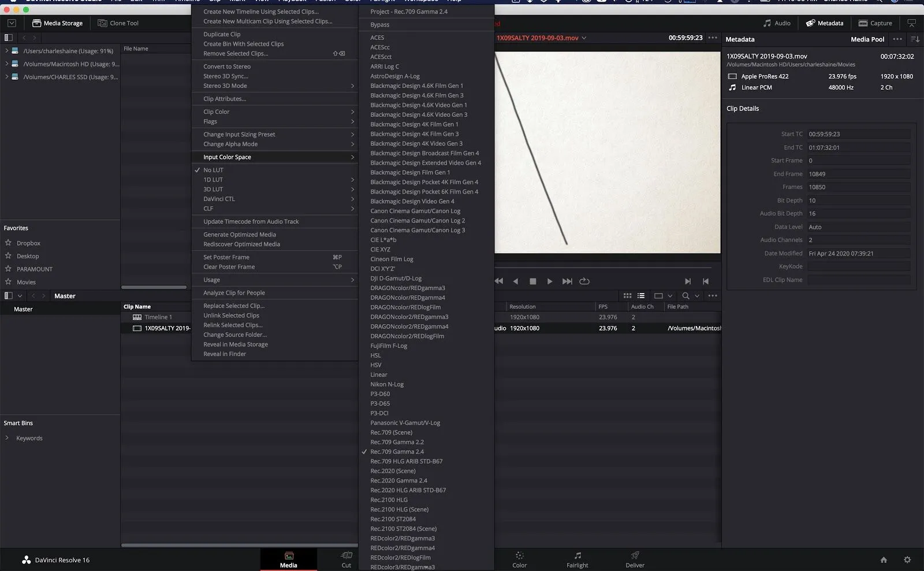The image size is (924, 571).
Task: Open the Audio panel
Action: [x=776, y=23]
